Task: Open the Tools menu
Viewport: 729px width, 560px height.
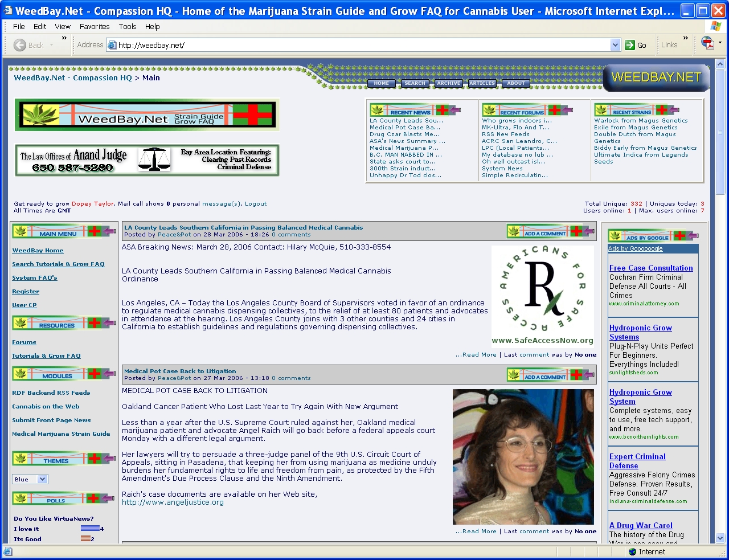Action: coord(128,26)
